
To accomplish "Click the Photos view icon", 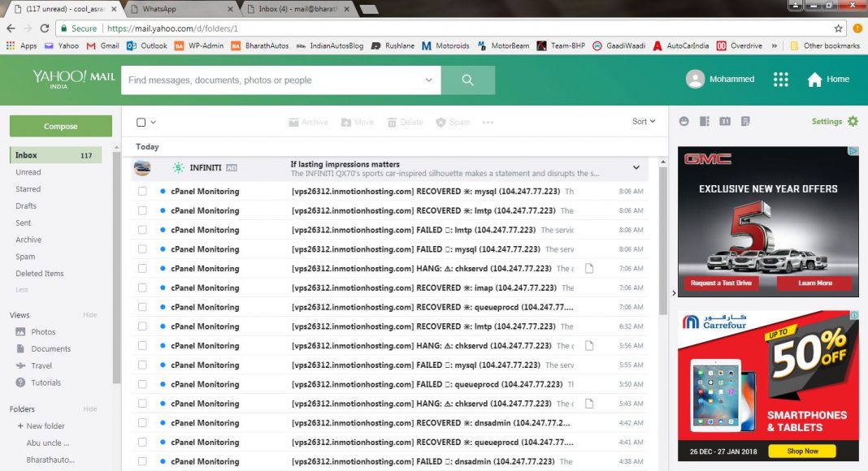I will [21, 332].
